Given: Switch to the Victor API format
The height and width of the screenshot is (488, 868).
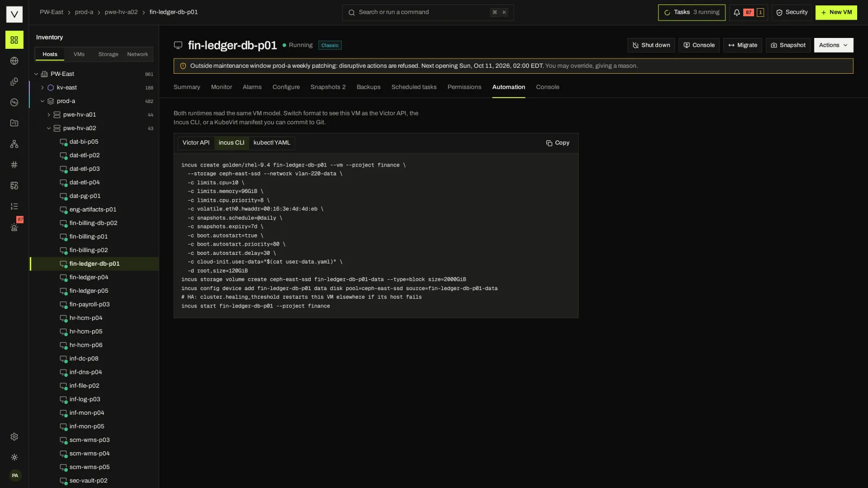Looking at the screenshot, I should [x=196, y=143].
